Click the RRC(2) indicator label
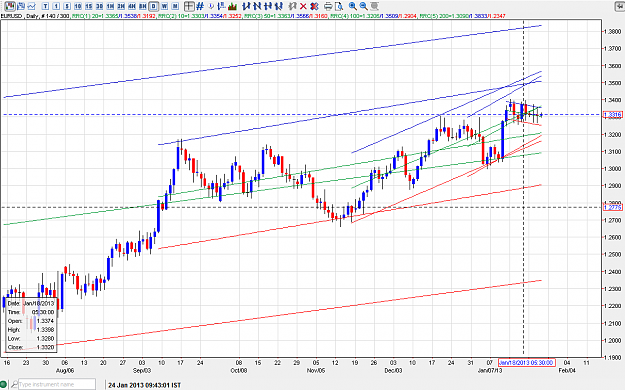This screenshot has width=625, height=390. click(200, 16)
